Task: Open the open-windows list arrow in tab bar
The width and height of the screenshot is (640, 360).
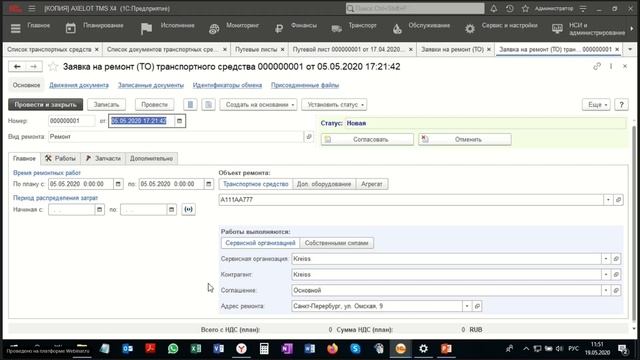Action: (x=630, y=49)
